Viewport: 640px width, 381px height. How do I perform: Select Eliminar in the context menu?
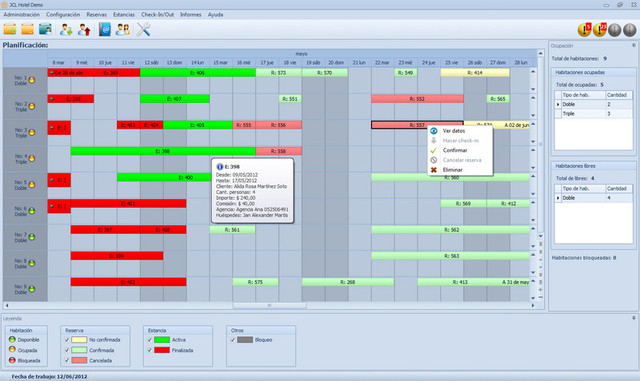tap(453, 170)
